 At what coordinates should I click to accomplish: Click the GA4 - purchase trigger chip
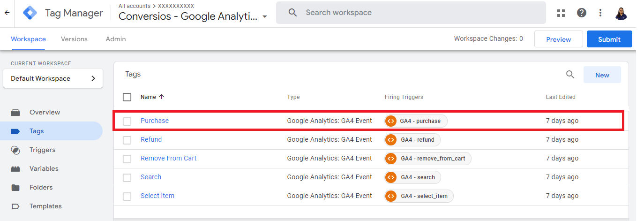416,121
